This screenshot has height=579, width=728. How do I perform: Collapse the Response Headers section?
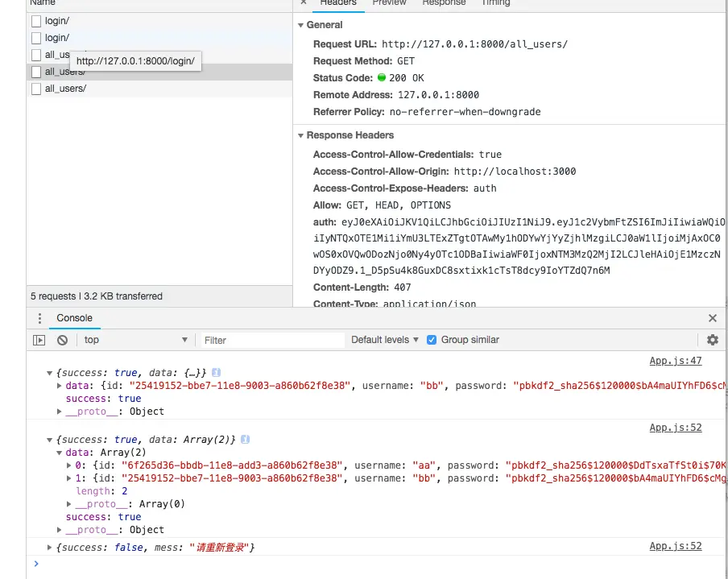pos(300,135)
